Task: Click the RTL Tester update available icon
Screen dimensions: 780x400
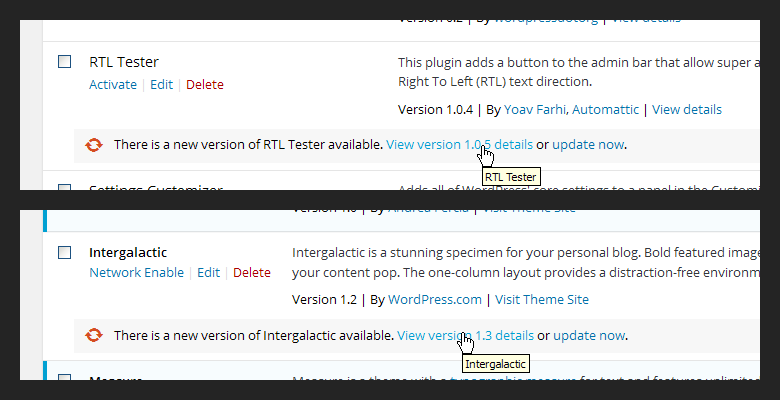Action: coord(94,145)
